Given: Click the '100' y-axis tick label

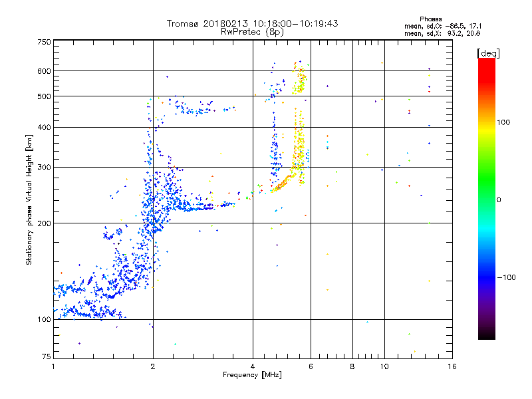Looking at the screenshot, I should [44, 319].
